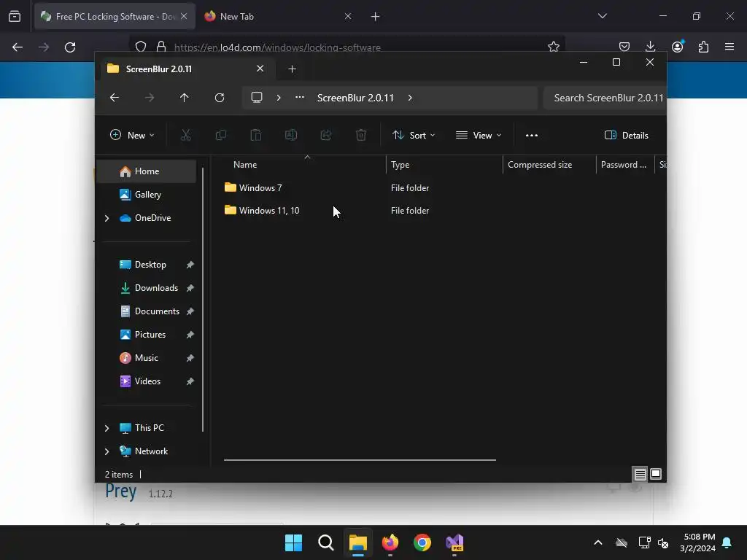The image size is (747, 560).
Task: Click the Password column header
Action: [625, 165]
